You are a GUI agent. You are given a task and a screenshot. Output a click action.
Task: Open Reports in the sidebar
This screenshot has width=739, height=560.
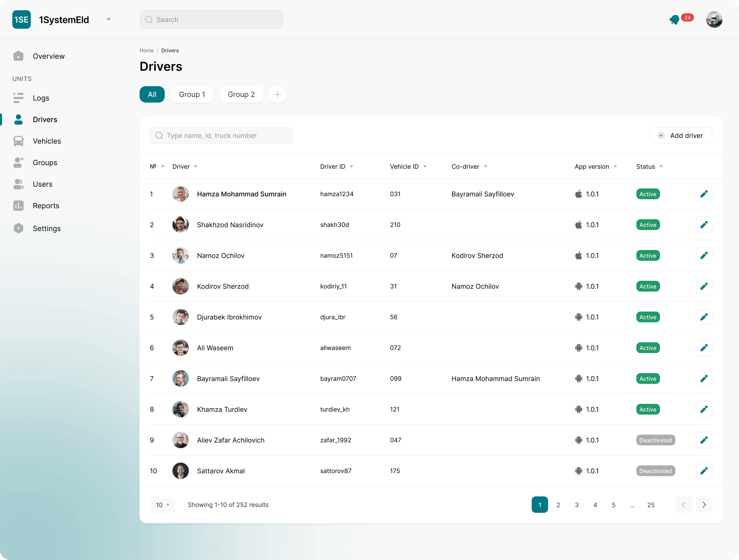(46, 206)
